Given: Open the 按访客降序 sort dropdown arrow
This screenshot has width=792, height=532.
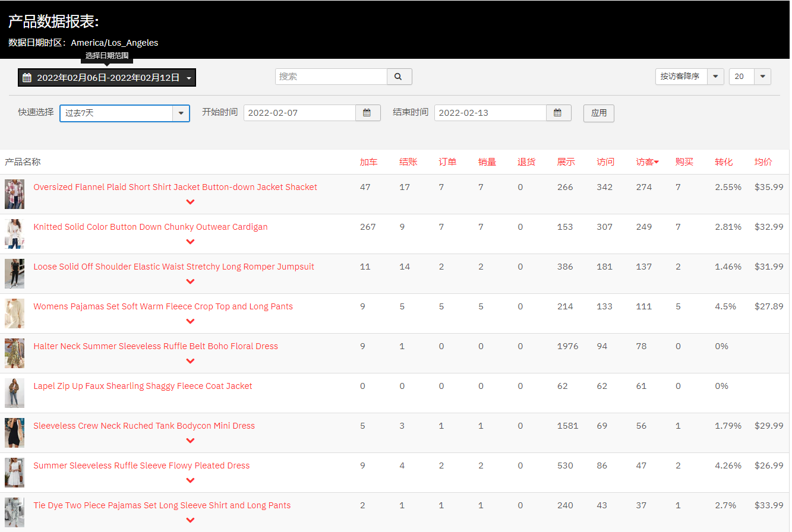Looking at the screenshot, I should 715,77.
